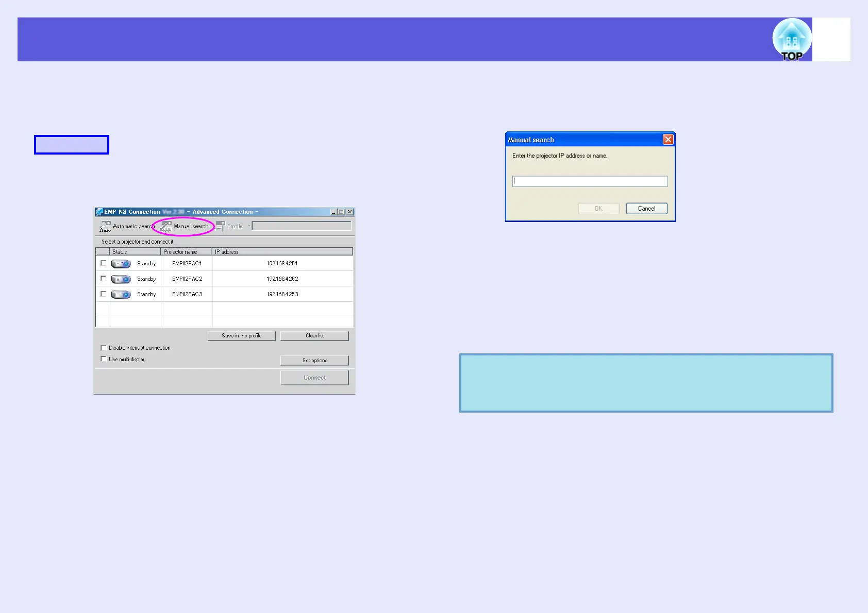Click the Clear list button
Screen dimensions: 868x613
[314, 336]
